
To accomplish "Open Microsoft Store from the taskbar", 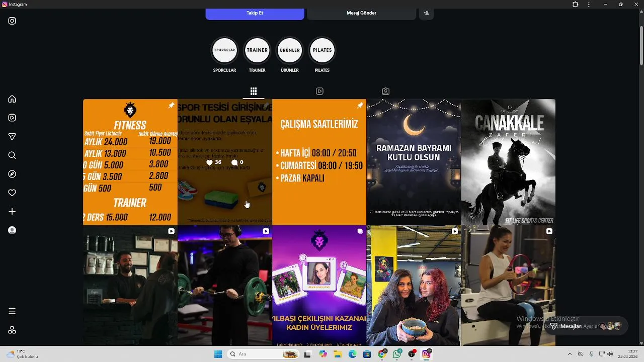I will [367, 354].
